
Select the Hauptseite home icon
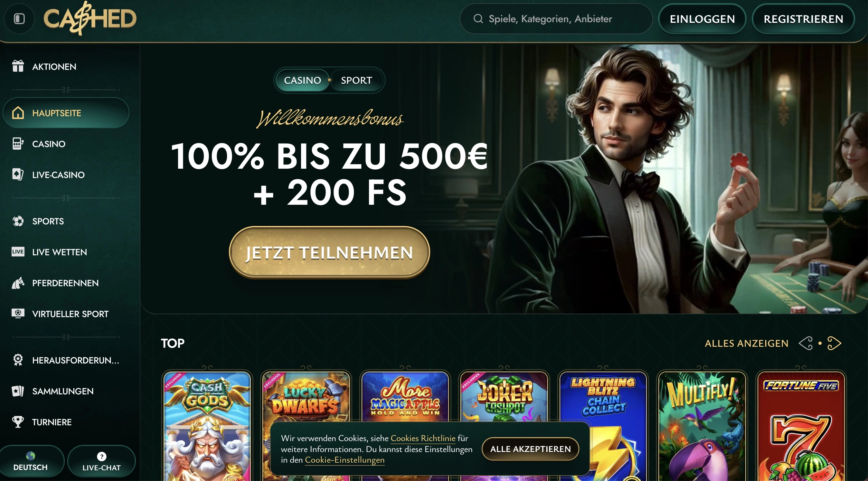click(x=18, y=112)
